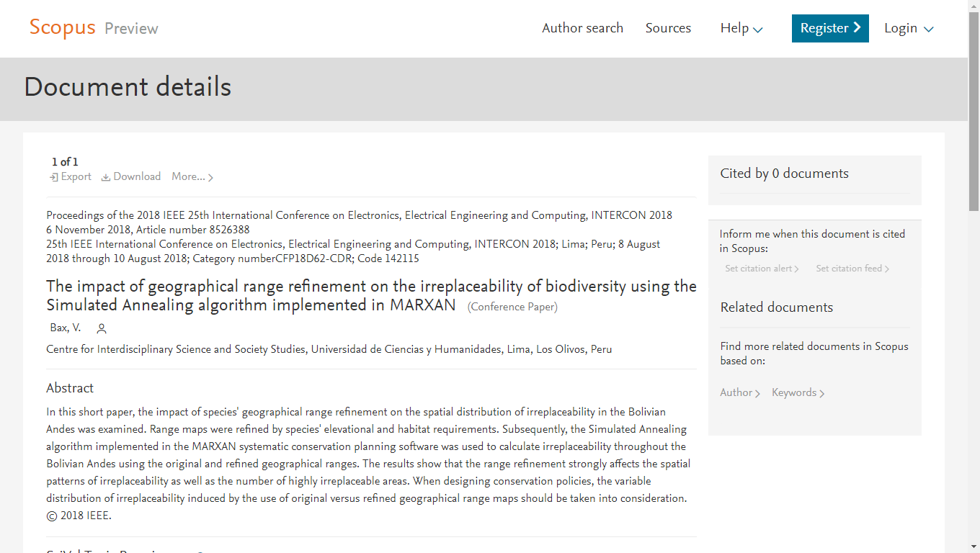This screenshot has height=553, width=980.
Task: Click the Conference Paper label
Action: (x=512, y=307)
